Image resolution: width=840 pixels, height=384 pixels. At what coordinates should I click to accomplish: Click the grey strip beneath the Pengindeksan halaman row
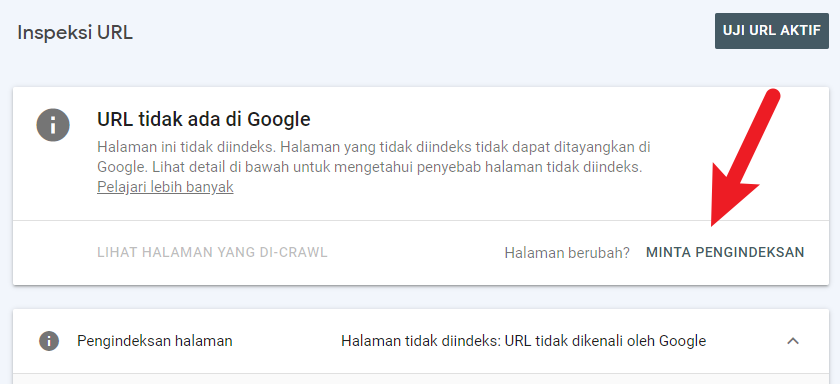pos(421,379)
